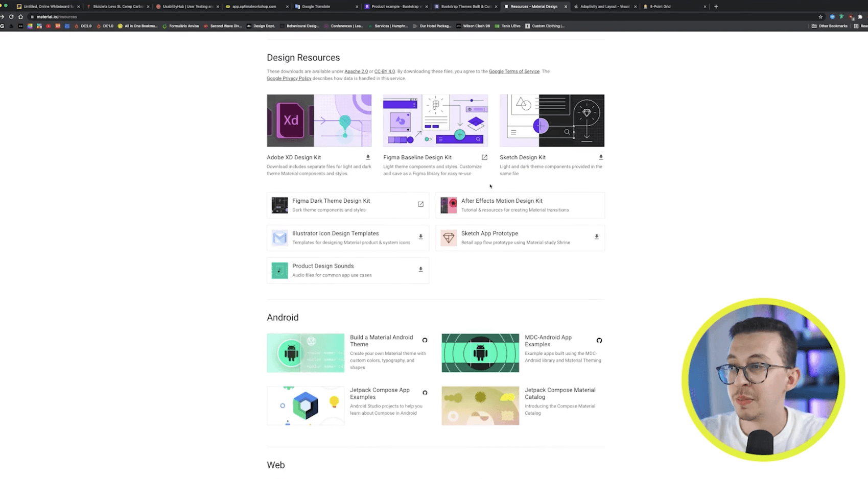Open the browser extensions puzzle icon
Viewport: 868px width, 479px height.
tap(860, 16)
